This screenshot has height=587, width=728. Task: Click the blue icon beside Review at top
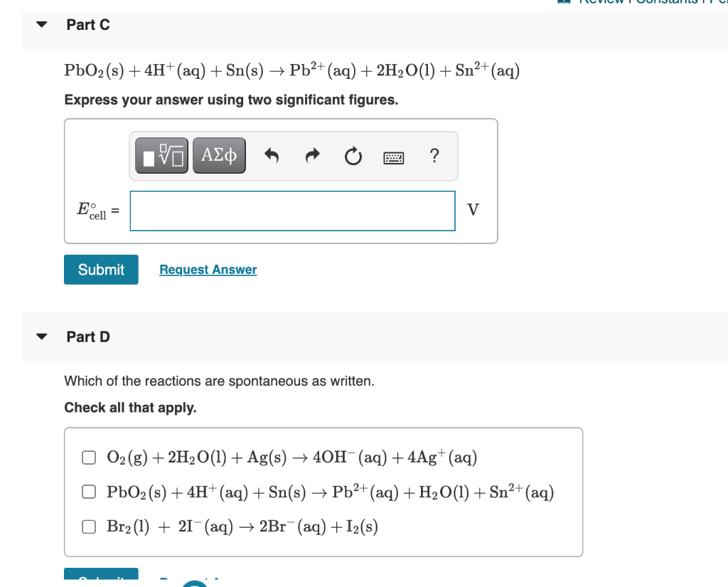click(x=564, y=4)
